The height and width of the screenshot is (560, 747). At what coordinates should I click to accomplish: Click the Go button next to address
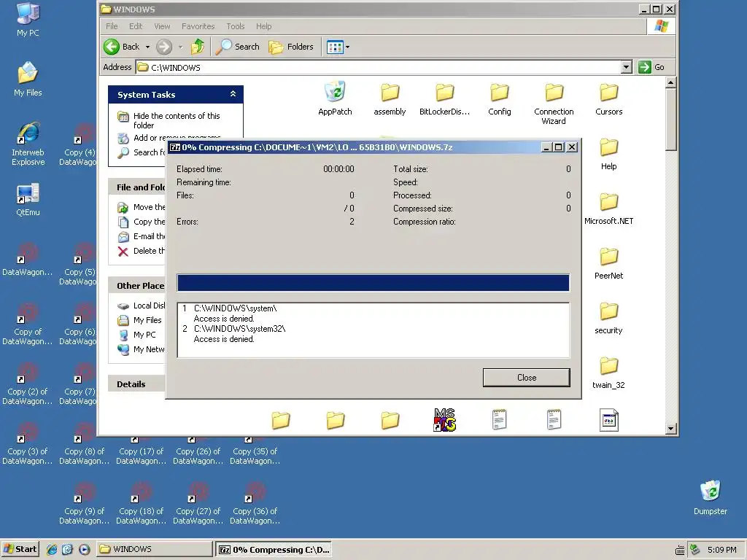pos(651,67)
